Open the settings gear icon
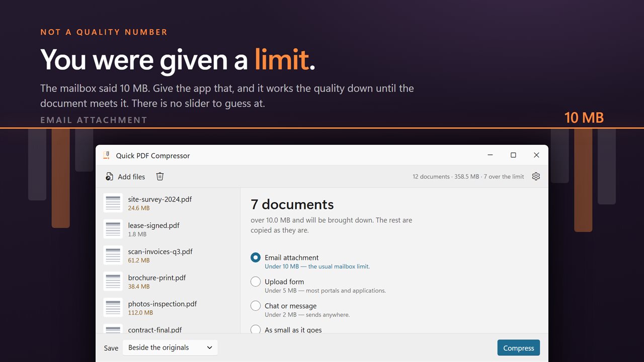Screen dimensions: 644x362 (x=536, y=176)
